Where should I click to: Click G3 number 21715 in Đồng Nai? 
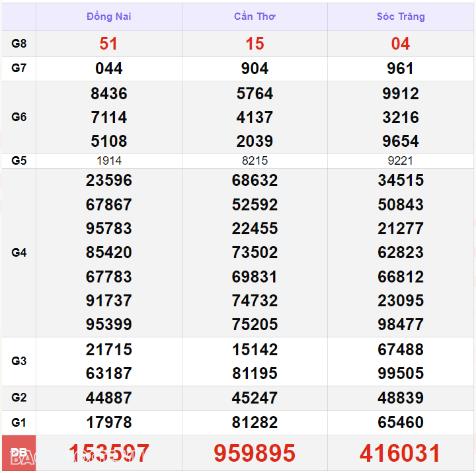pos(108,349)
